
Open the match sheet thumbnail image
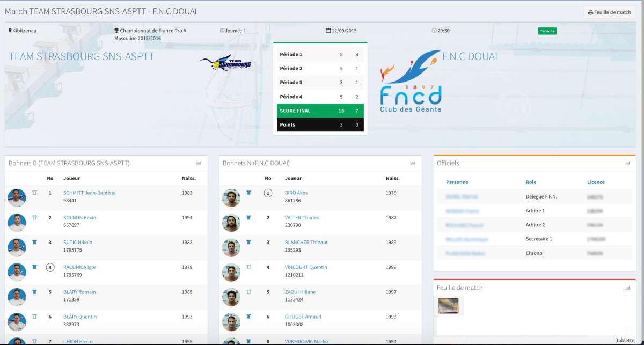tap(448, 306)
